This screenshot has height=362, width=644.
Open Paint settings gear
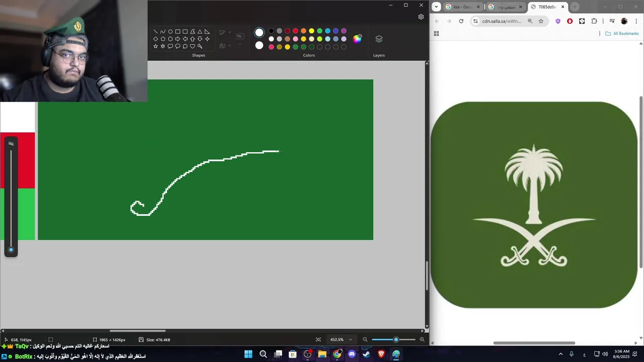click(421, 17)
